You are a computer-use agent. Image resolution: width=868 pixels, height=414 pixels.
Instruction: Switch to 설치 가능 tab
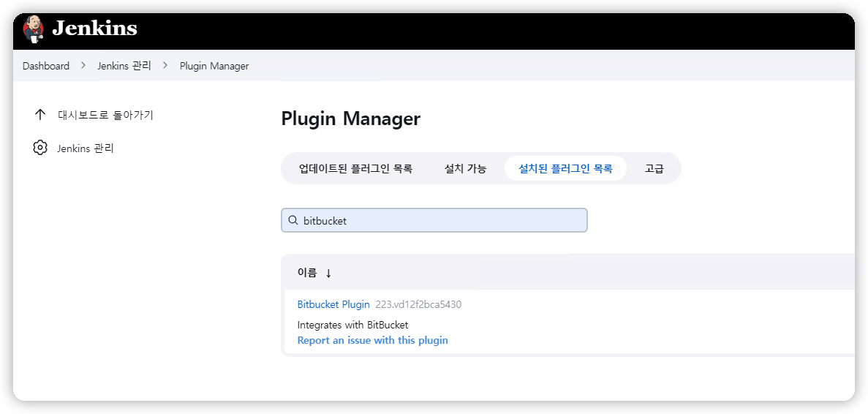[465, 169]
